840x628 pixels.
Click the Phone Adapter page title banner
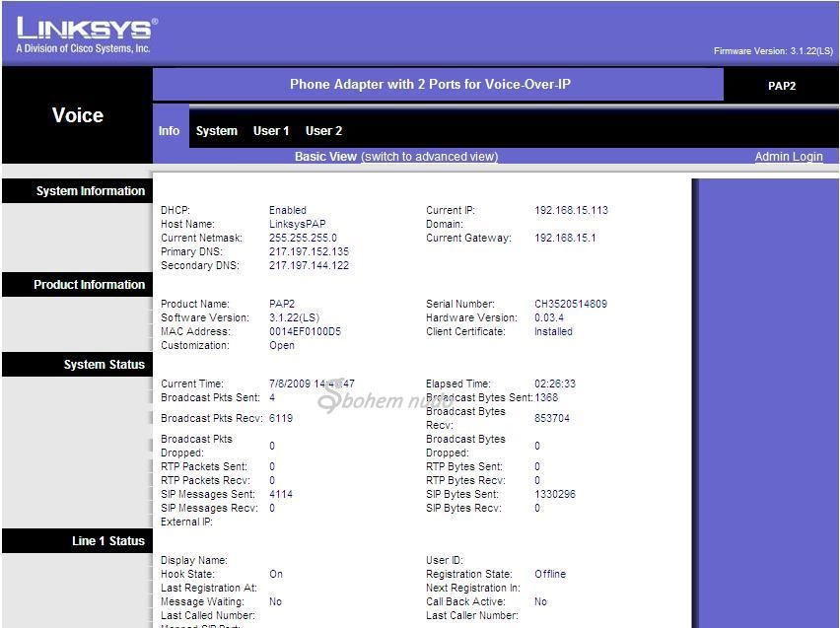(430, 85)
